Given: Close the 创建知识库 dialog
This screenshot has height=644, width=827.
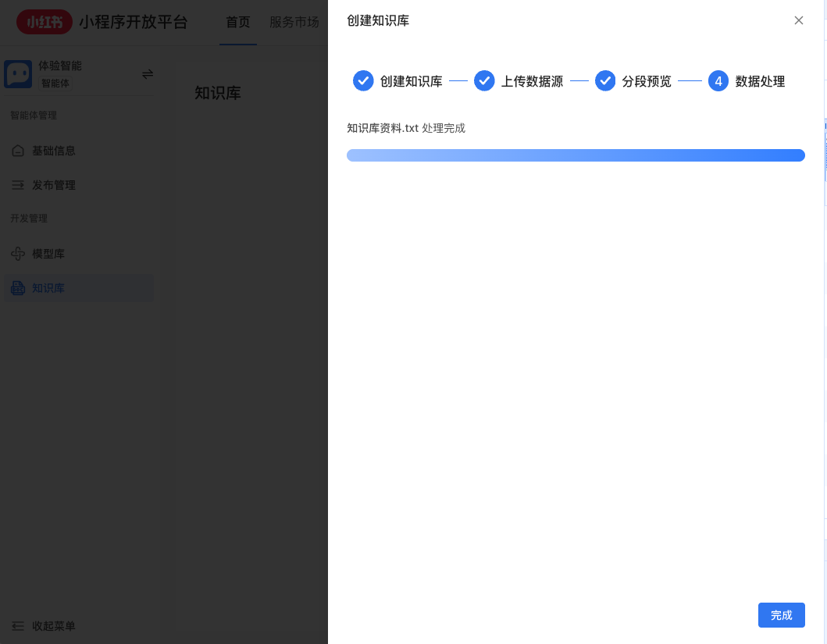Looking at the screenshot, I should 798,20.
